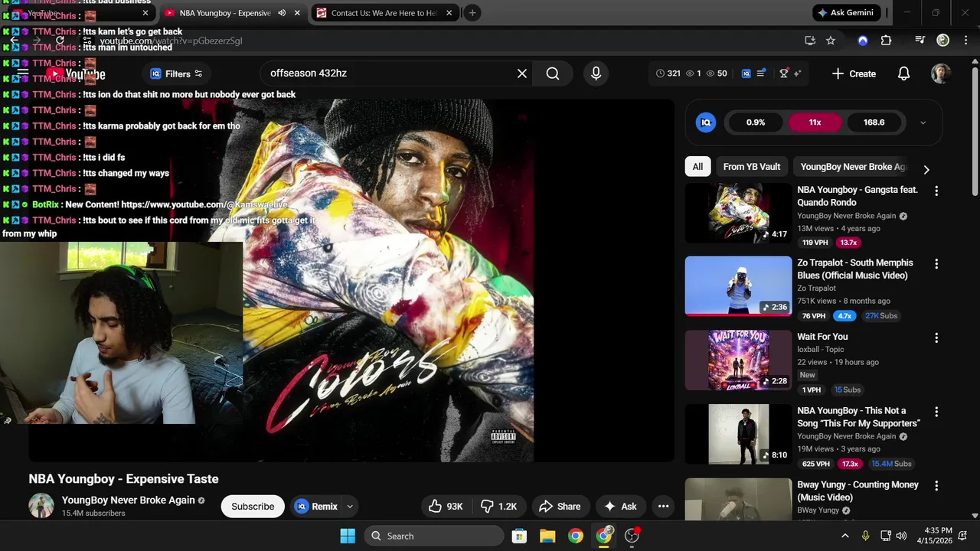Click the Windows taskbar Search box
This screenshot has height=551, width=980.
(x=433, y=536)
